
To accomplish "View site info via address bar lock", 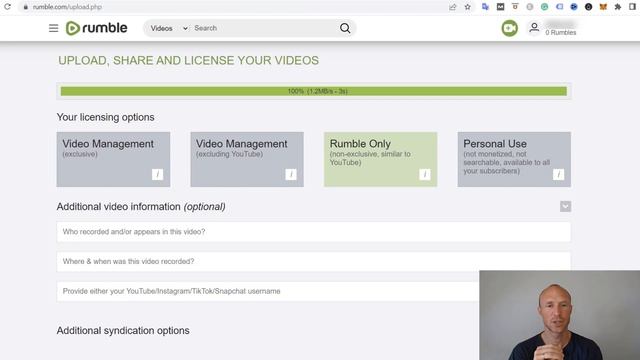I will [x=25, y=7].
